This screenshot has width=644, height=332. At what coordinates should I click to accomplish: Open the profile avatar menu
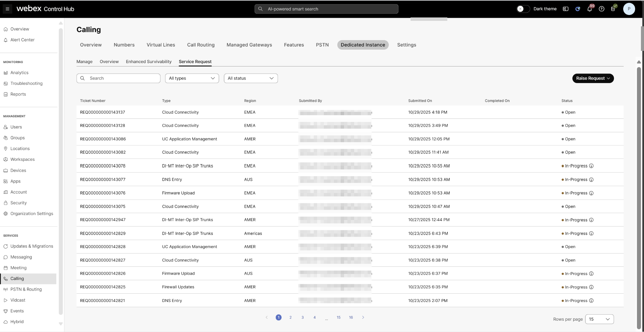pyautogui.click(x=629, y=9)
